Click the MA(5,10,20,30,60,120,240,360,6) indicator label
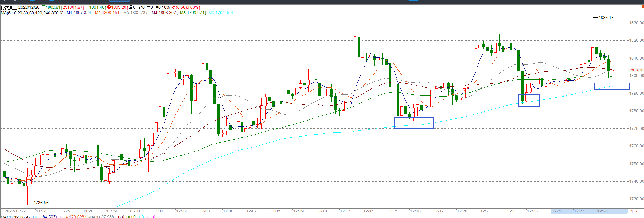 point(32,13)
